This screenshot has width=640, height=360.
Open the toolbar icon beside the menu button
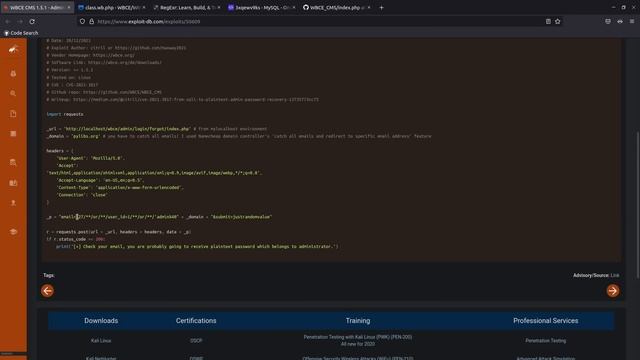click(620, 21)
